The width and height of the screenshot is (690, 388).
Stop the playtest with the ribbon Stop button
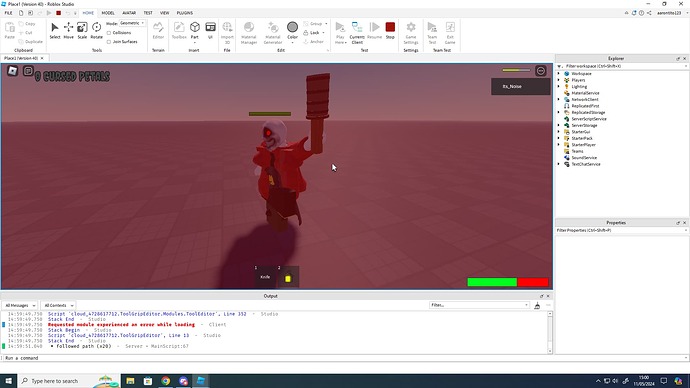point(390,30)
